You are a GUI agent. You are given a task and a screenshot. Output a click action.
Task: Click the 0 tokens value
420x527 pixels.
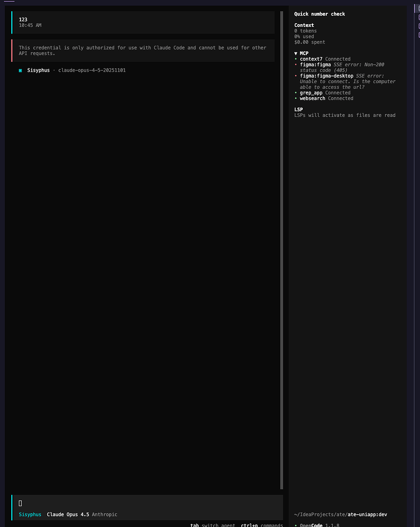click(305, 31)
